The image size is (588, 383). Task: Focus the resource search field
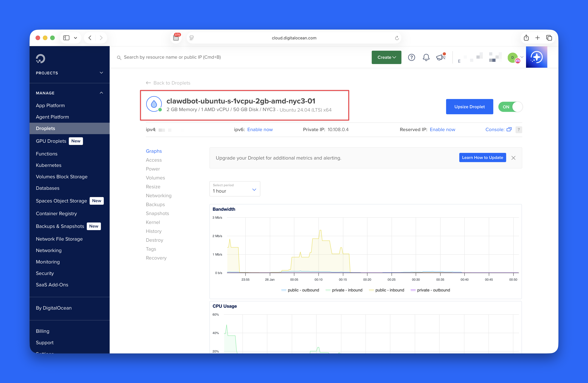click(172, 57)
